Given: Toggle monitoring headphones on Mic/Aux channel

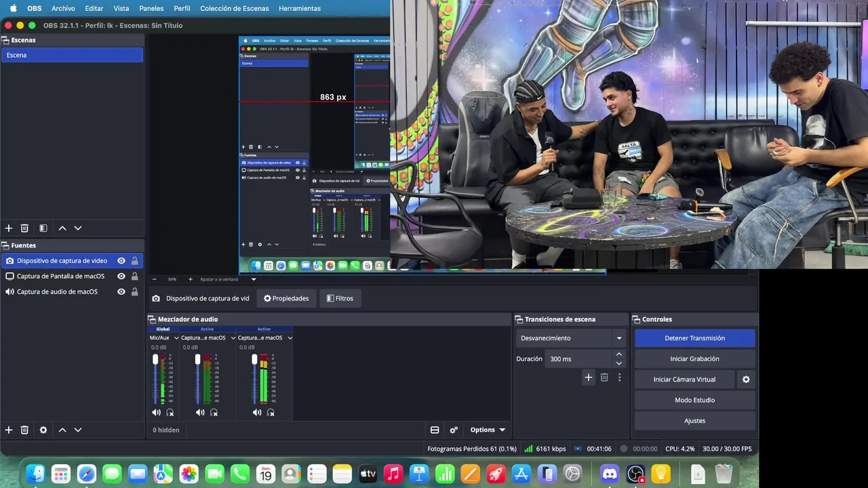Looking at the screenshot, I should pyautogui.click(x=170, y=412).
